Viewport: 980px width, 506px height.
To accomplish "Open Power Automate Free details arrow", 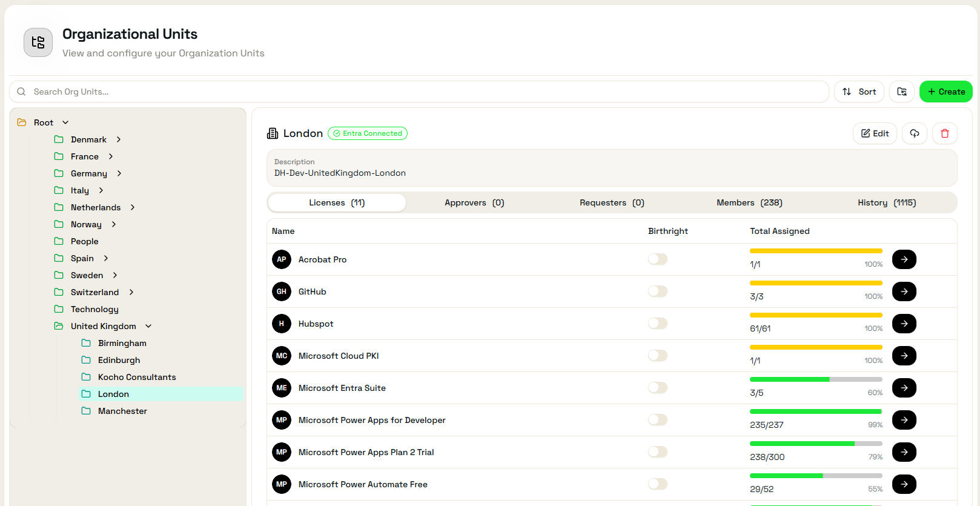I will 904,484.
